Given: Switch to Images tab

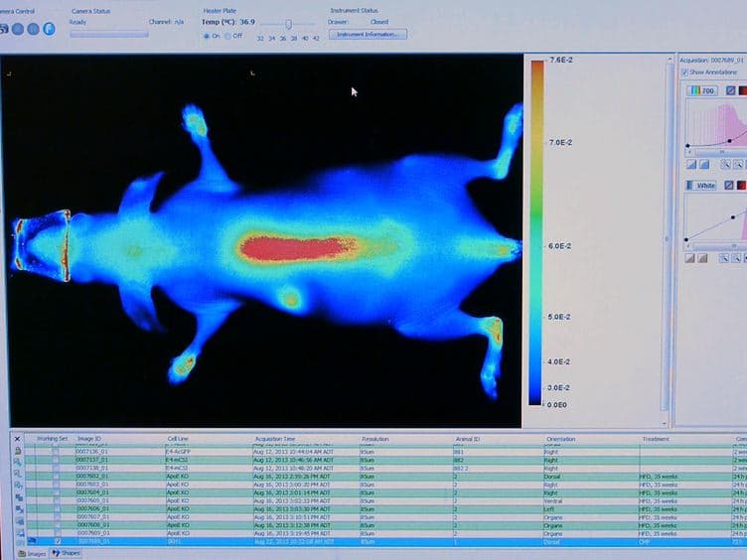Looking at the screenshot, I should tap(32, 554).
